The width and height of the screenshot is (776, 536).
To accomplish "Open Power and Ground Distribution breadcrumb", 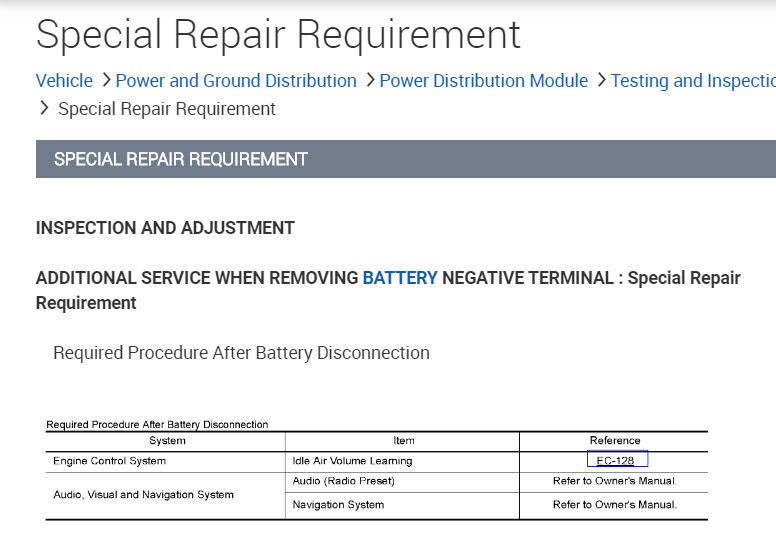I will tap(236, 81).
